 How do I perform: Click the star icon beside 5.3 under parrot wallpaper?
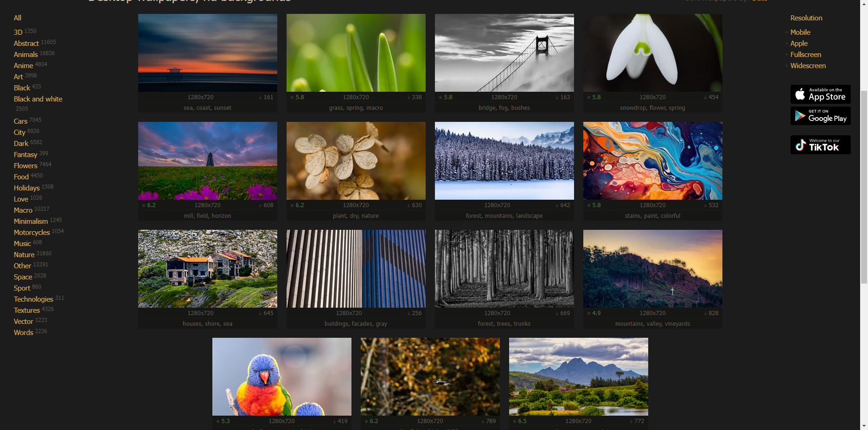click(218, 421)
